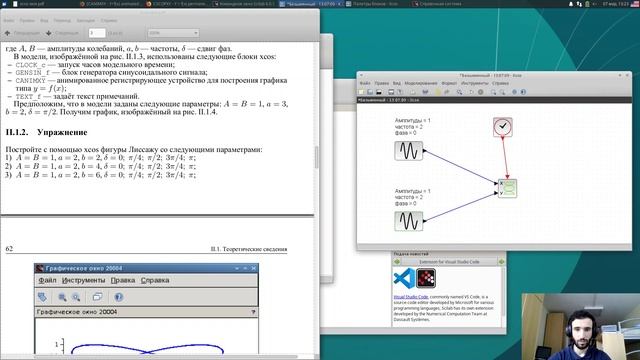Image resolution: width=640 pixels, height=360 pixels.
Task: Select the CANIMXY scope block in the diagram
Action: [507, 189]
